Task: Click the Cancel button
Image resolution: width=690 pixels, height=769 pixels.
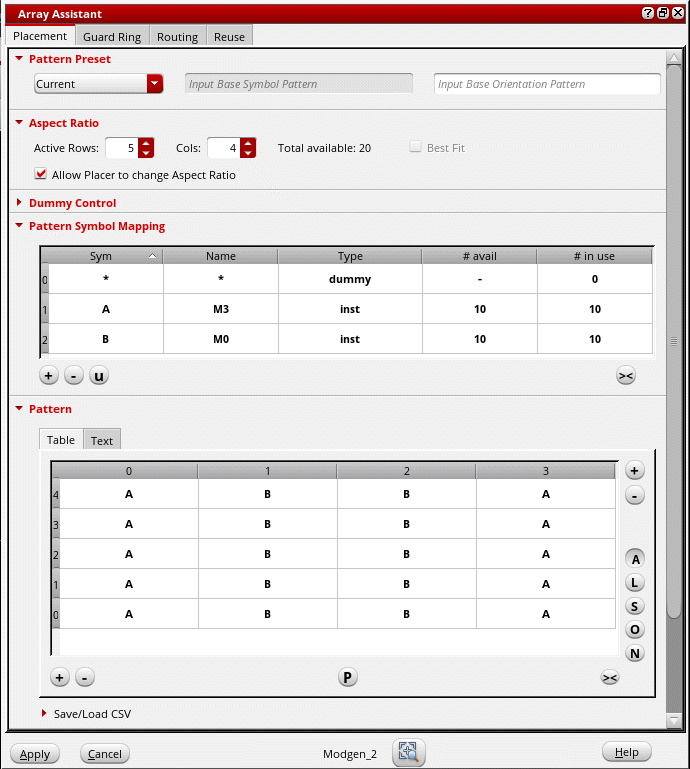Action: pos(104,754)
